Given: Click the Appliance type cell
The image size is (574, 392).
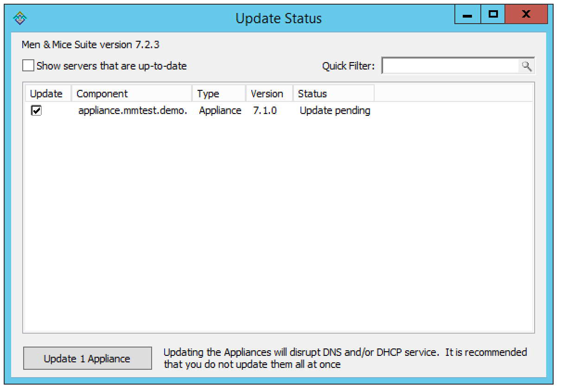Looking at the screenshot, I should (x=220, y=111).
